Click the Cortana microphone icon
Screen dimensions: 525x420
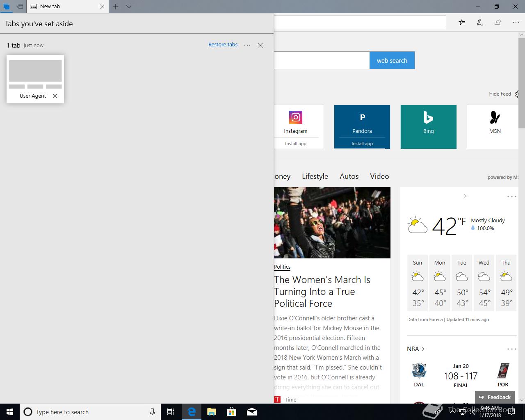tap(153, 412)
